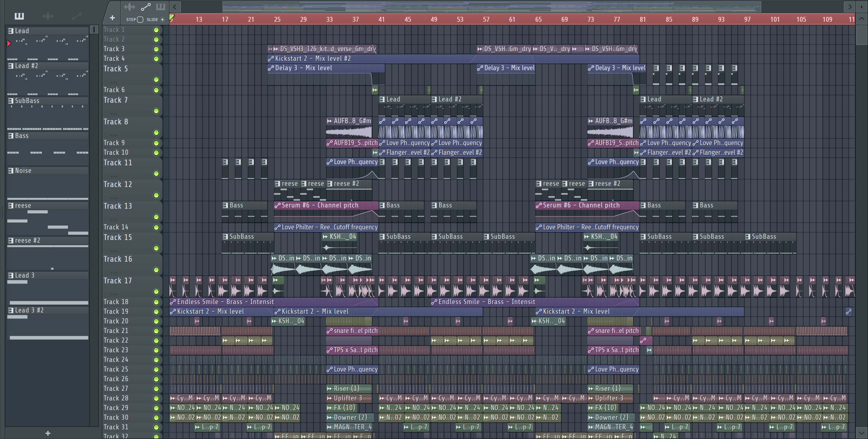Show automation clips in picker panel
868x439 pixels.
coord(77,16)
